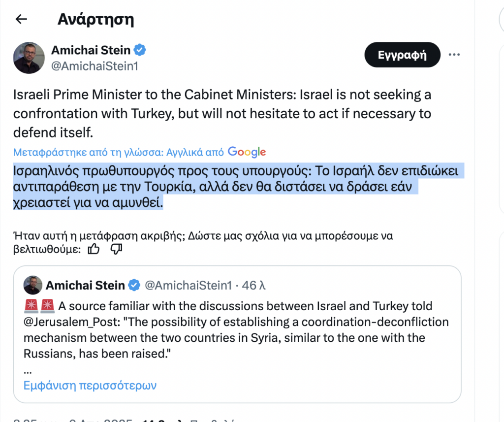Click the small avatar in the quoted post
The height and width of the screenshot is (422, 504).
pos(33,285)
